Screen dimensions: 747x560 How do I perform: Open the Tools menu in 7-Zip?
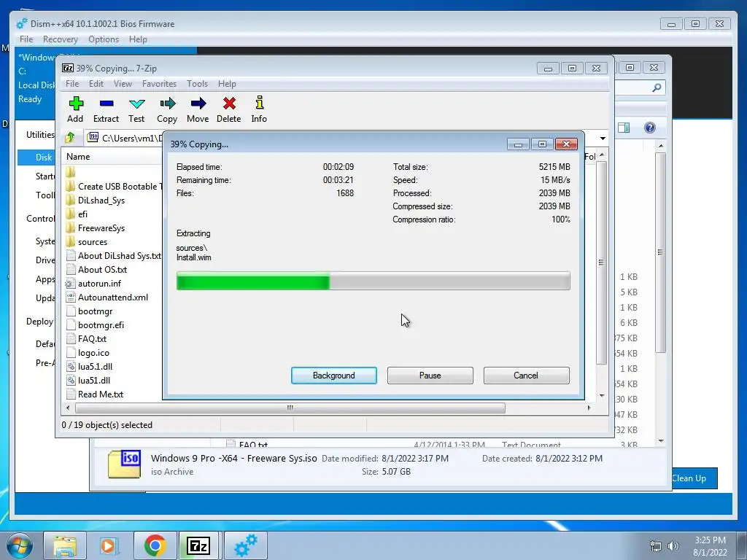tap(197, 84)
